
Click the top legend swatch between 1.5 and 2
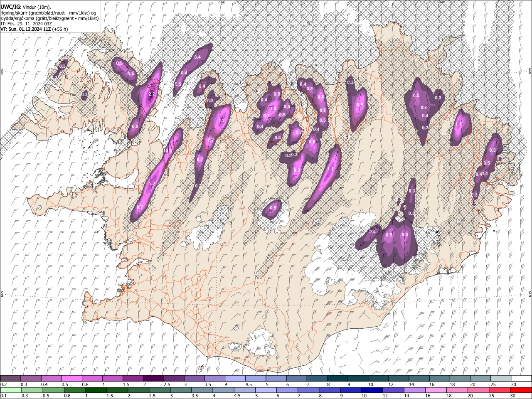[x=133, y=378]
